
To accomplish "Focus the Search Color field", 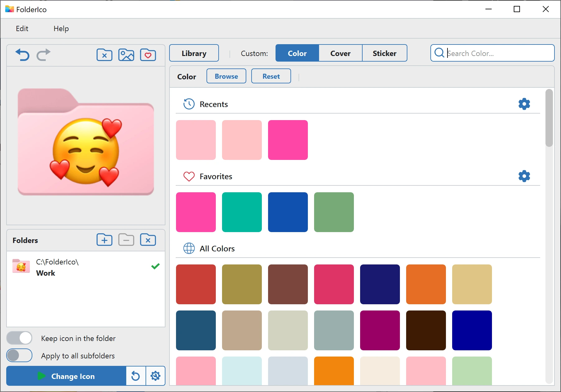I will pos(493,53).
